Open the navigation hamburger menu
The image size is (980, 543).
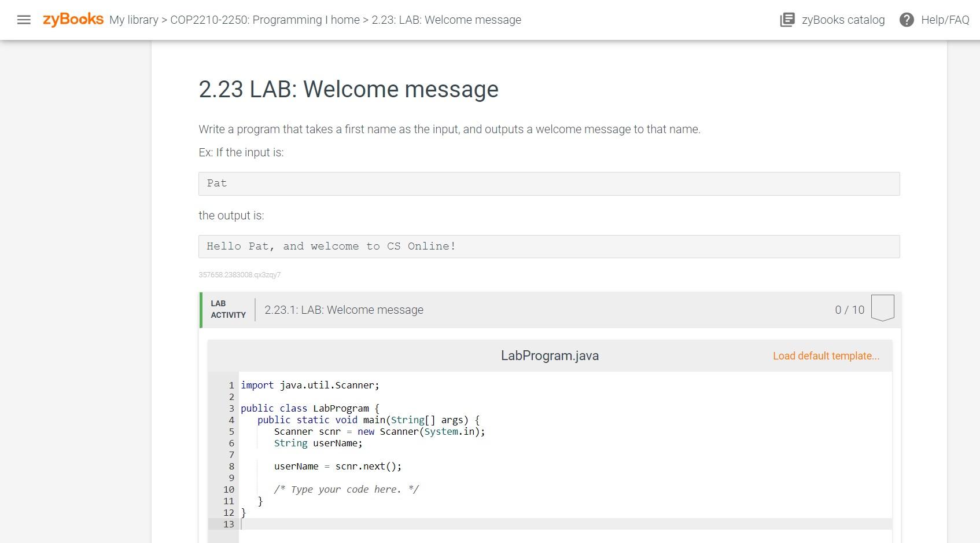point(24,20)
